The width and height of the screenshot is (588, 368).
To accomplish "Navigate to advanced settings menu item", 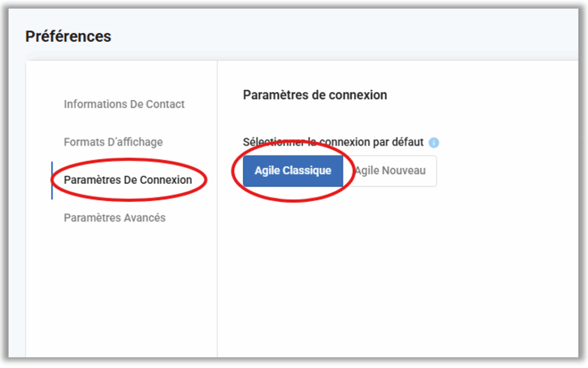I will [115, 218].
